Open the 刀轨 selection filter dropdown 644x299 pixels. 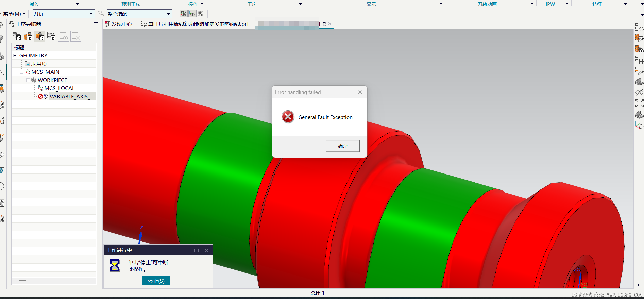point(91,14)
